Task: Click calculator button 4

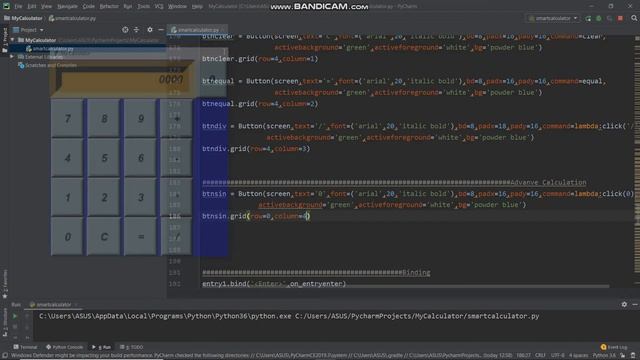Action: click(67, 158)
